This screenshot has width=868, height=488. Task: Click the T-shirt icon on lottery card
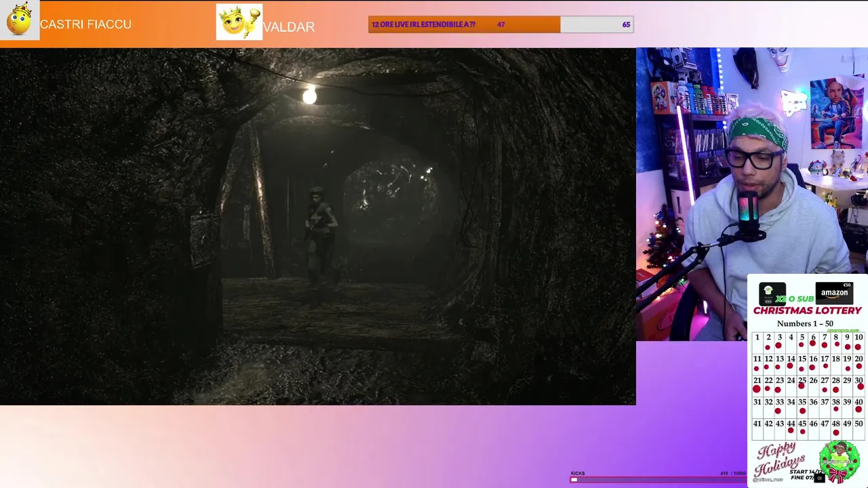[x=772, y=293]
